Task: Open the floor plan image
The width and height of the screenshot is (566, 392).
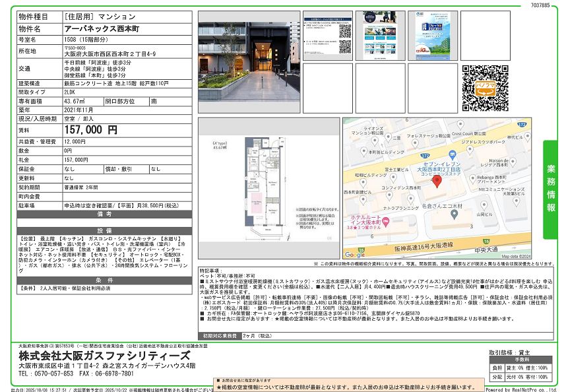Action: (x=266, y=188)
